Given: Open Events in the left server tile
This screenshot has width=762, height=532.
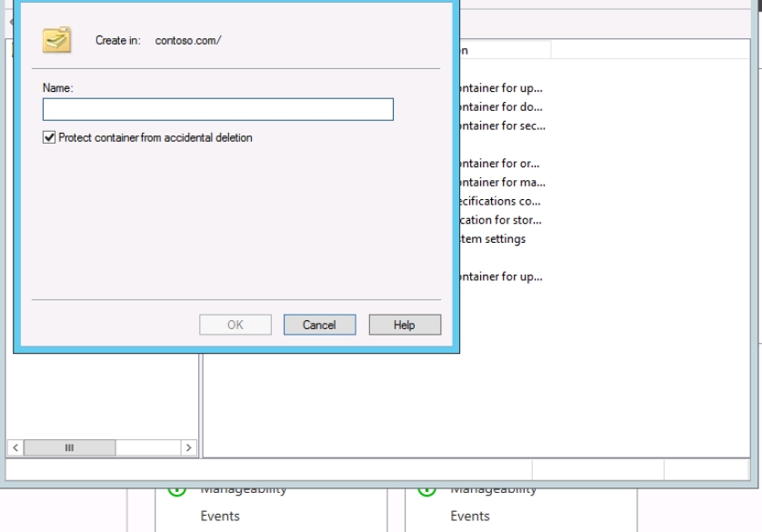Looking at the screenshot, I should click(x=220, y=516).
